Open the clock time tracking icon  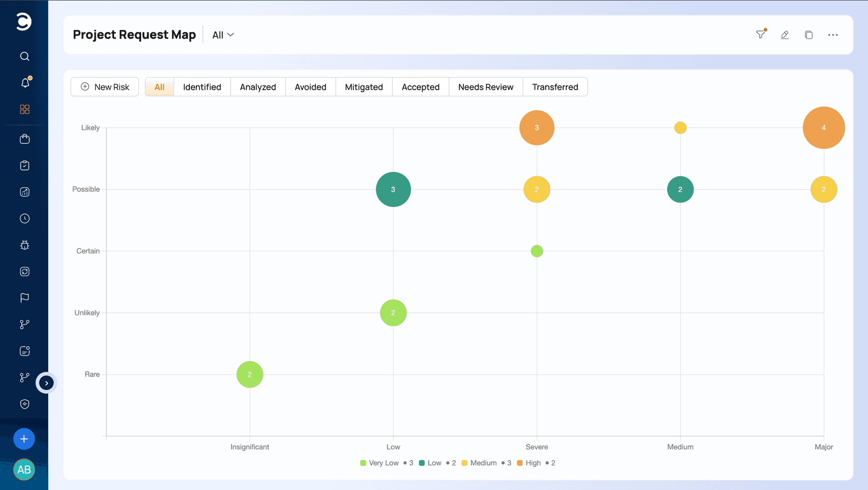pyautogui.click(x=24, y=219)
